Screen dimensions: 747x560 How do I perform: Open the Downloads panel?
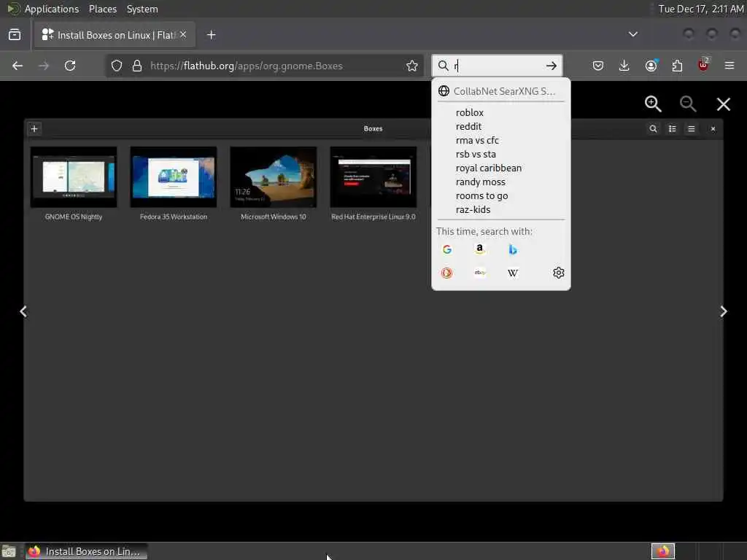(x=624, y=66)
